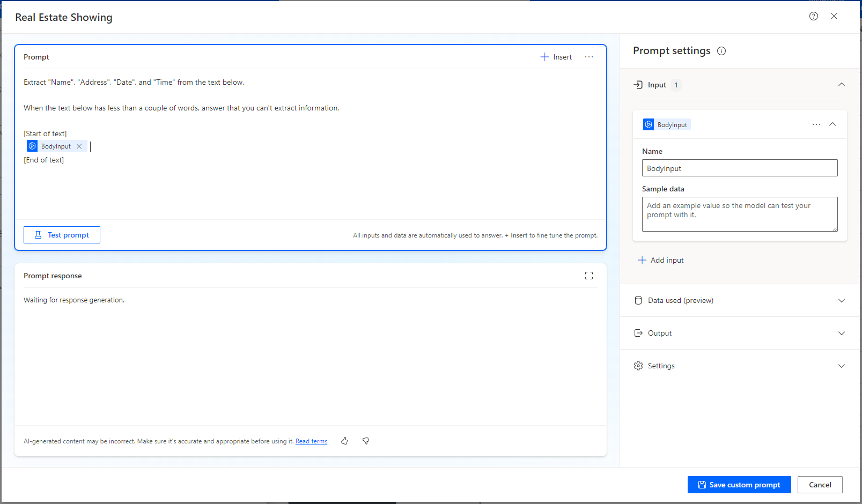Screen dimensions: 862x504
Task: Click the Settings gear icon
Action: click(638, 366)
